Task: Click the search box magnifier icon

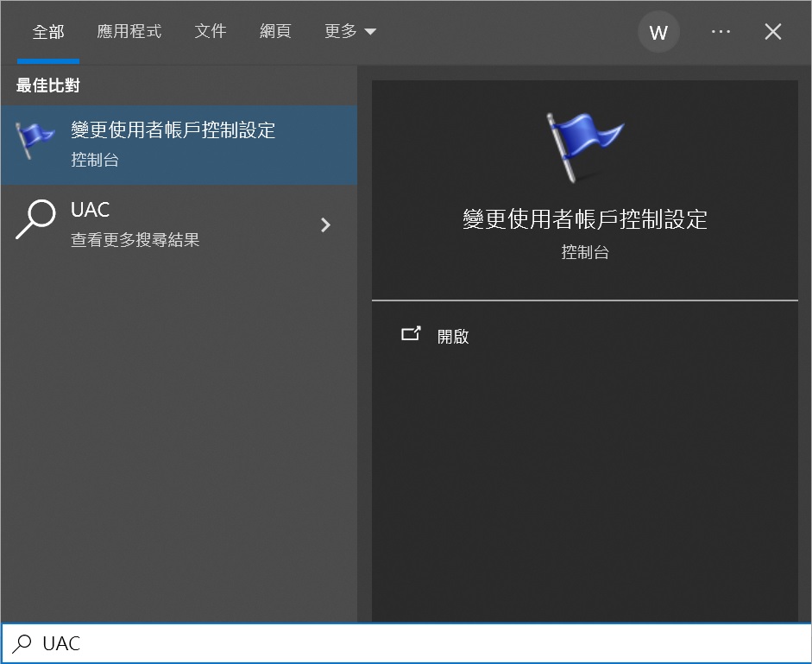Action: (22, 643)
